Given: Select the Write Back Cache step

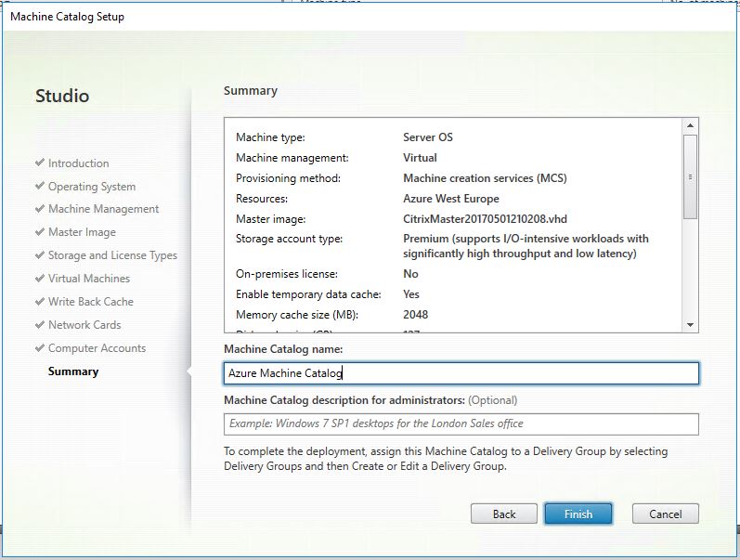Looking at the screenshot, I should 90,302.
